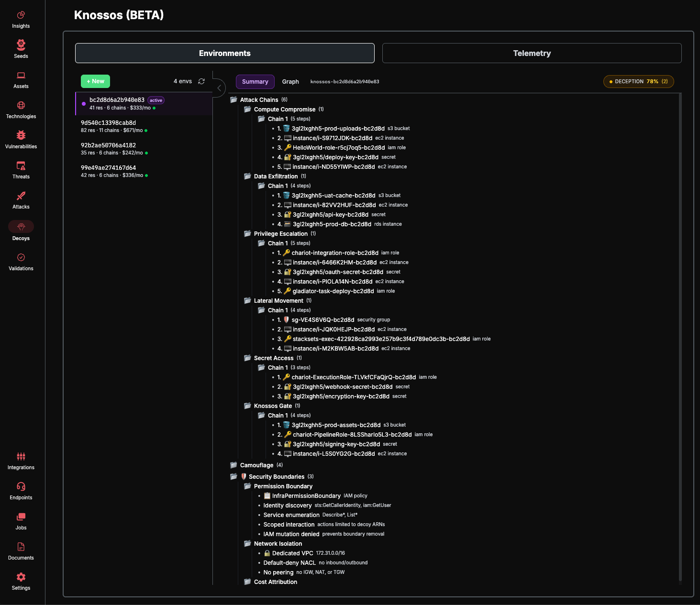Viewport: 700px width, 605px height.
Task: Click padlock icon of Dedicated VPC
Action: coord(267,553)
